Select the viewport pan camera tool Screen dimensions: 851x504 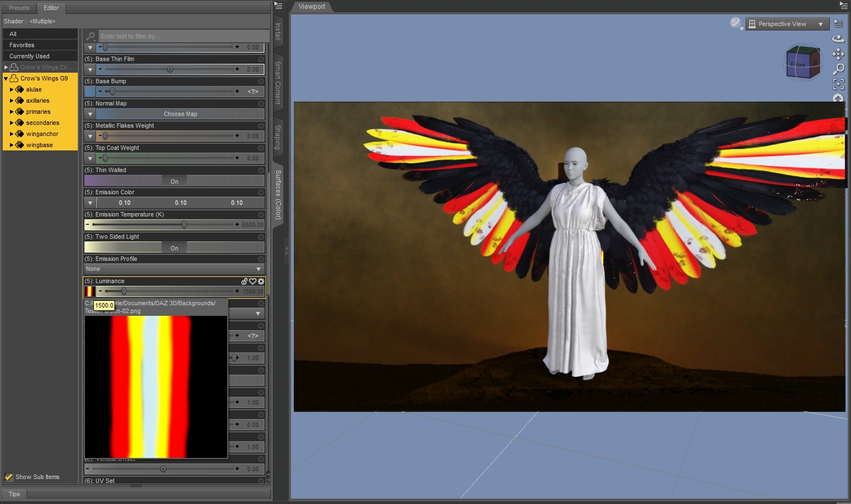(838, 54)
